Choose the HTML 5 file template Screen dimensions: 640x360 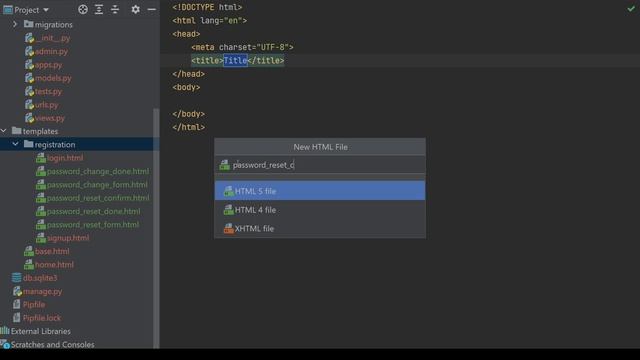pyautogui.click(x=320, y=191)
